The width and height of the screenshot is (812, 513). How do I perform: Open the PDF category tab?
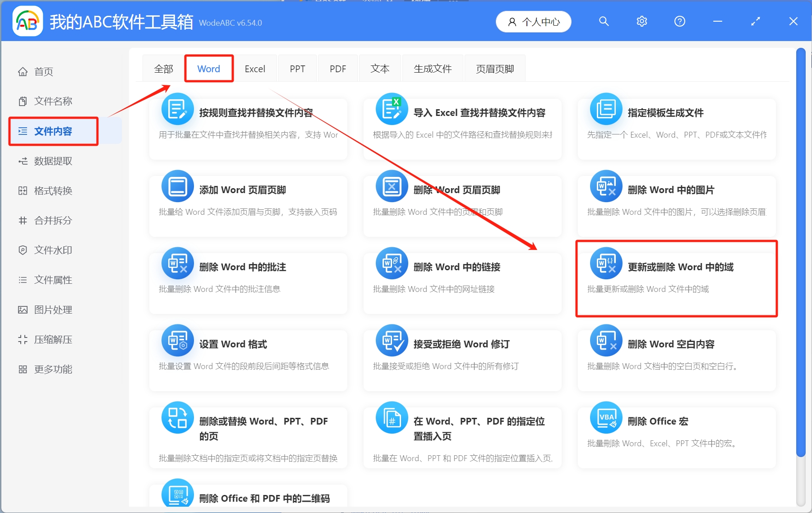[337, 69]
